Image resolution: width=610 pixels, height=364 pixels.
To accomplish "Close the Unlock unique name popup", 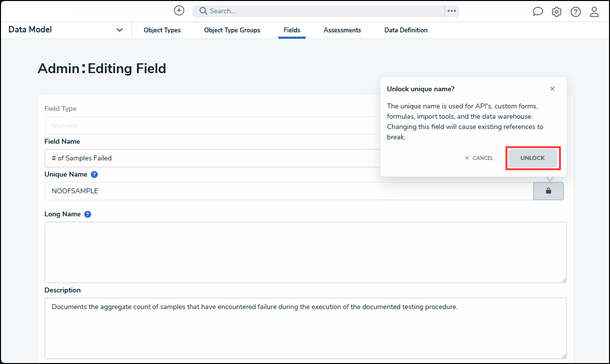I will pyautogui.click(x=552, y=89).
